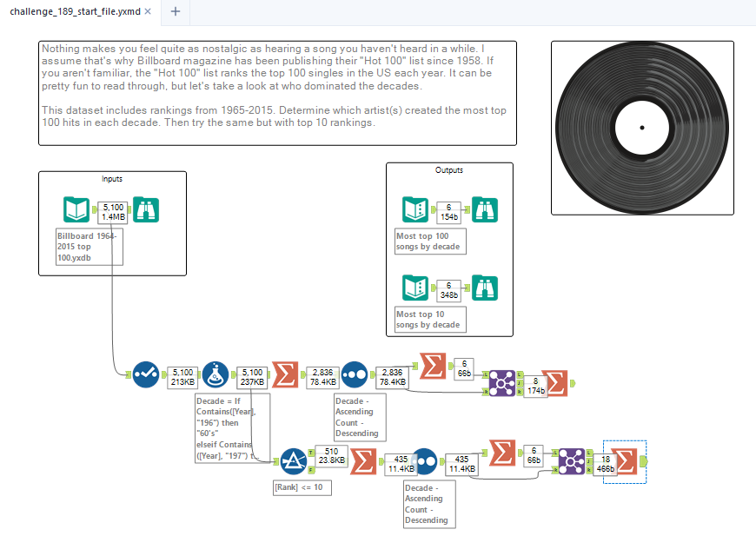Image resolution: width=756 pixels, height=536 pixels.
Task: Click the 18 466b connection label
Action: (605, 464)
